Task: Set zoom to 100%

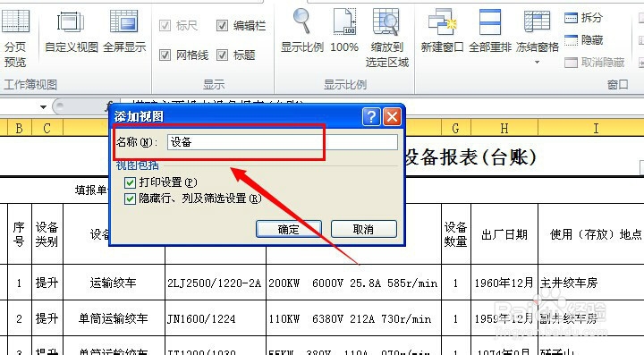Action: (x=344, y=31)
